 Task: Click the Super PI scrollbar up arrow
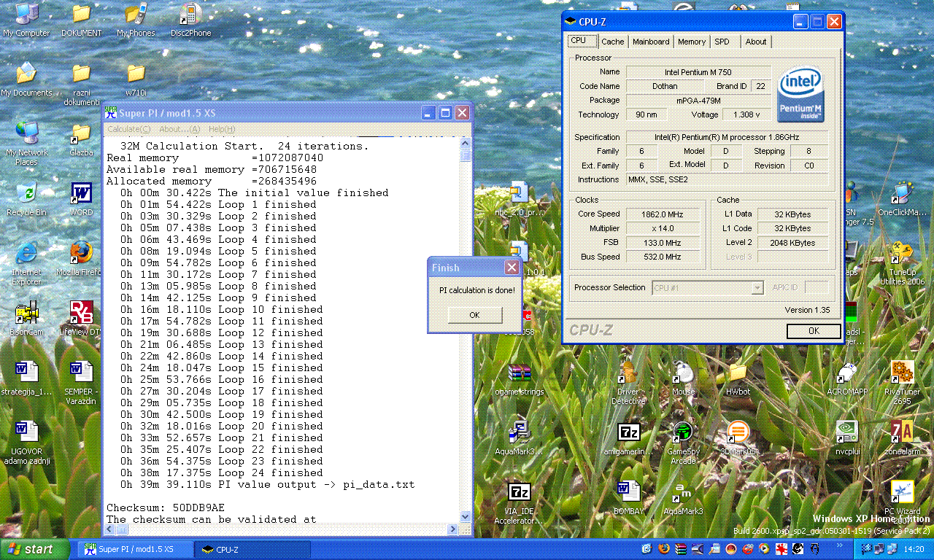[466, 144]
